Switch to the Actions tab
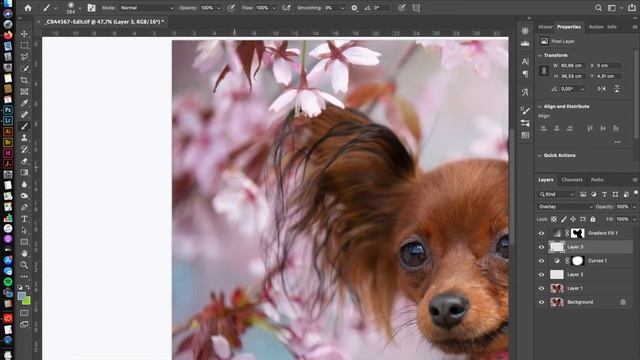 (596, 27)
